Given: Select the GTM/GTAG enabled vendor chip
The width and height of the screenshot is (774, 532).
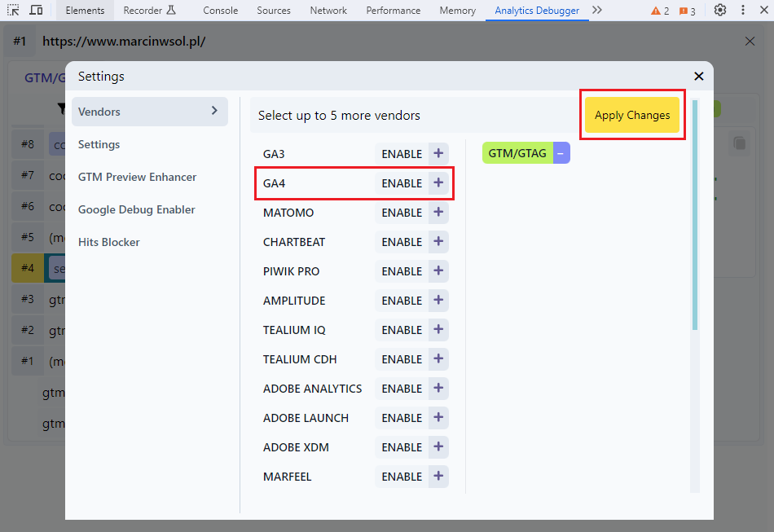Looking at the screenshot, I should point(517,153).
